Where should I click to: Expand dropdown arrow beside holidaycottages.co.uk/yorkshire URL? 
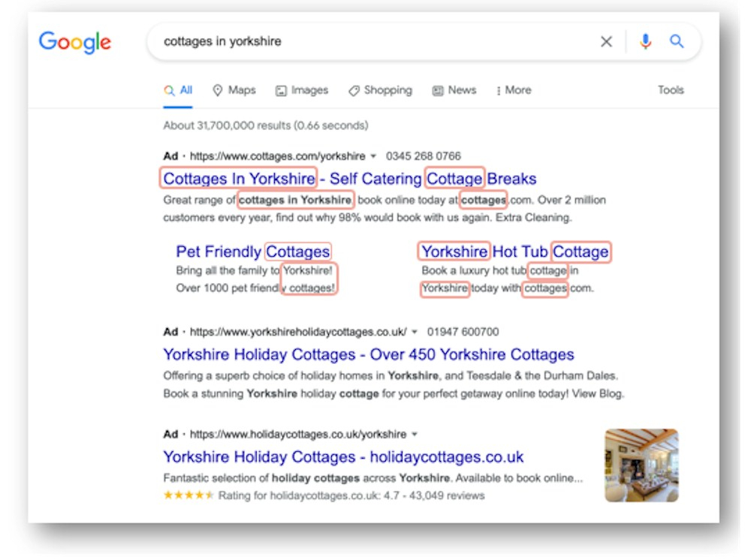[415, 434]
